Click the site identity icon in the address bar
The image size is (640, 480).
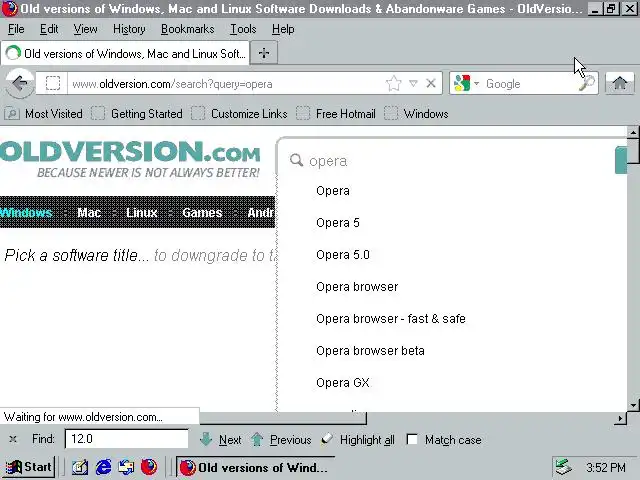[x=53, y=84]
